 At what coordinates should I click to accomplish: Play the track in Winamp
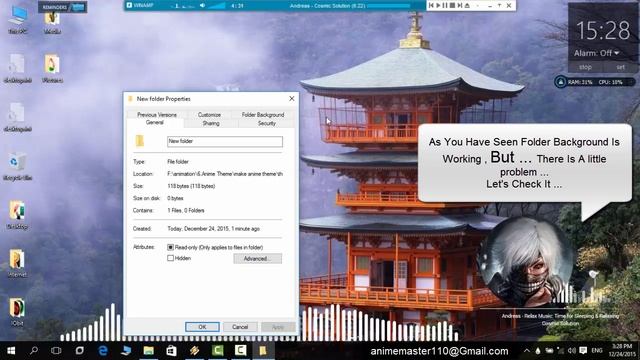pos(438,5)
